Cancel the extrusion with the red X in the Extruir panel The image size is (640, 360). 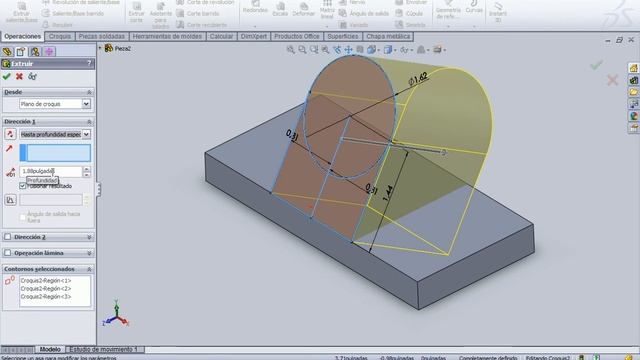click(19, 76)
